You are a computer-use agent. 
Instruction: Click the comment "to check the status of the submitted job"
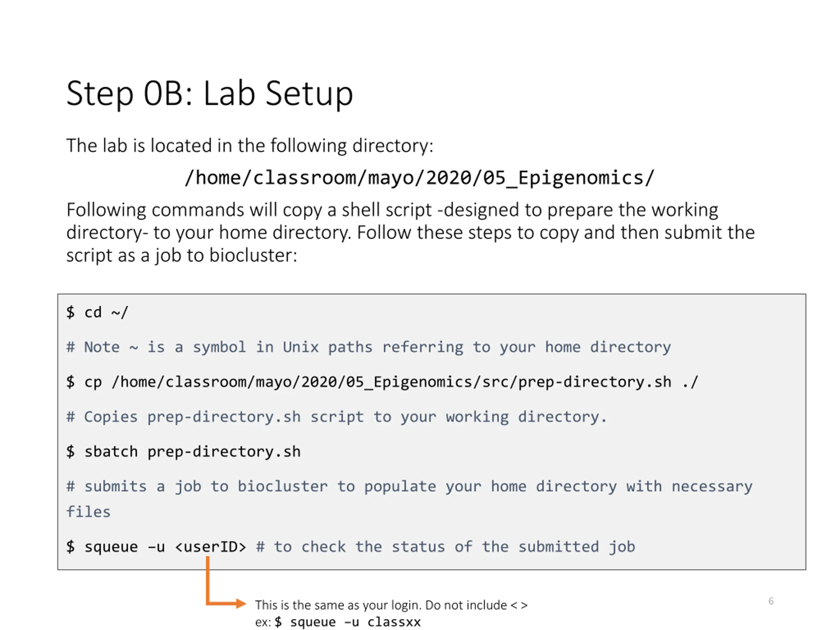[446, 547]
